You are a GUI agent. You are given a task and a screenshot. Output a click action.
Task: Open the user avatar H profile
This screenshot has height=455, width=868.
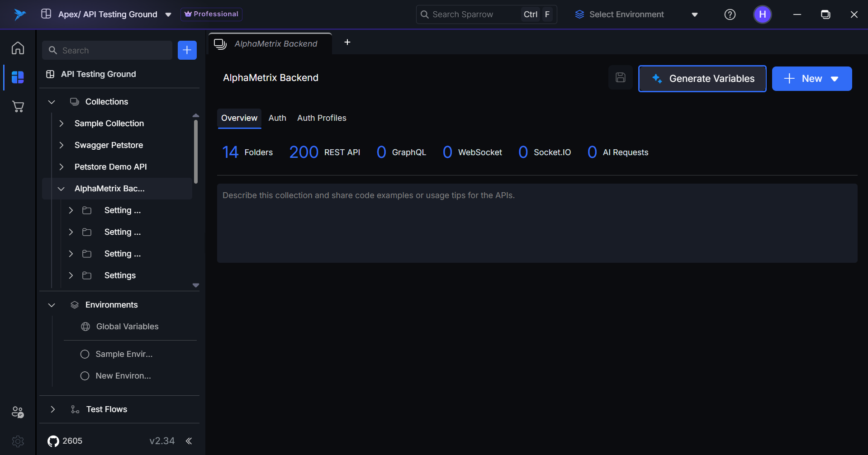click(x=762, y=14)
